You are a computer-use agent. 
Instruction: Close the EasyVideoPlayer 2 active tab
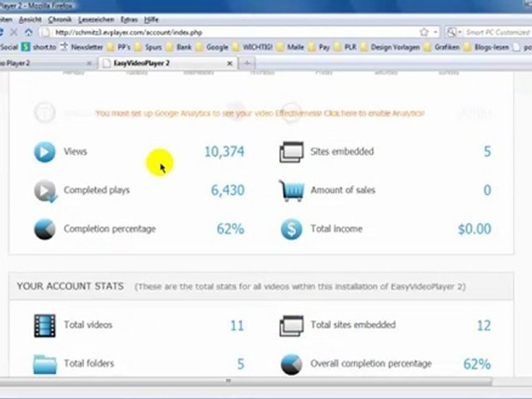point(229,63)
